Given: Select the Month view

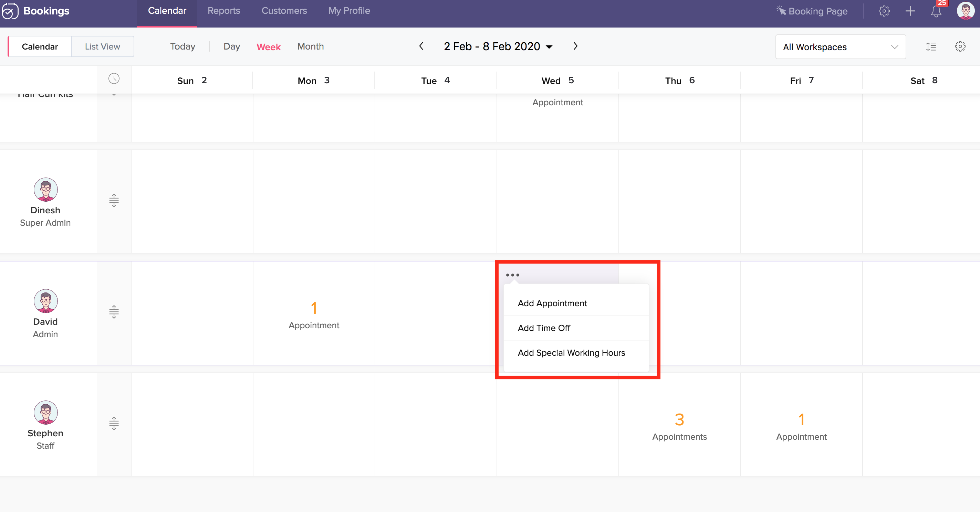Looking at the screenshot, I should [x=311, y=46].
